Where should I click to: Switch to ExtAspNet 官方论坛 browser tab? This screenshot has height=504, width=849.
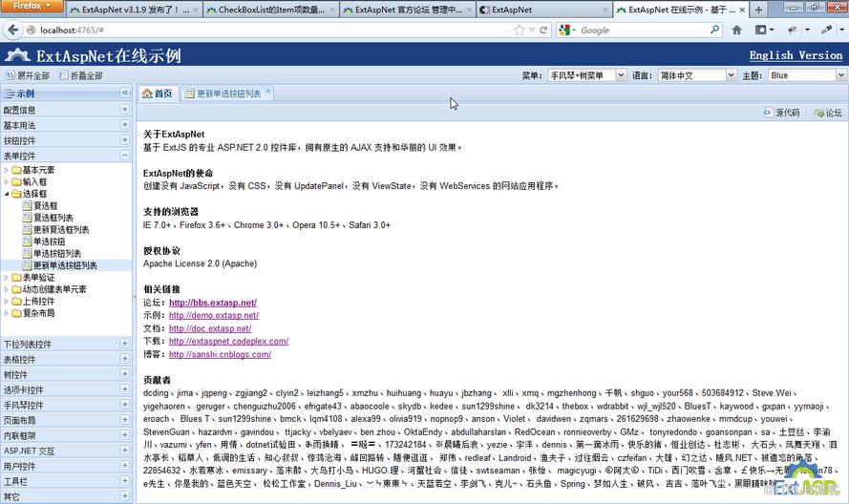408,10
